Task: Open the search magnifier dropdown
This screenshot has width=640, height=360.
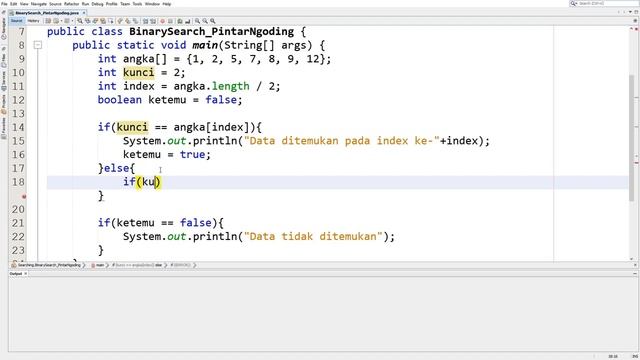Action: click(x=573, y=3)
